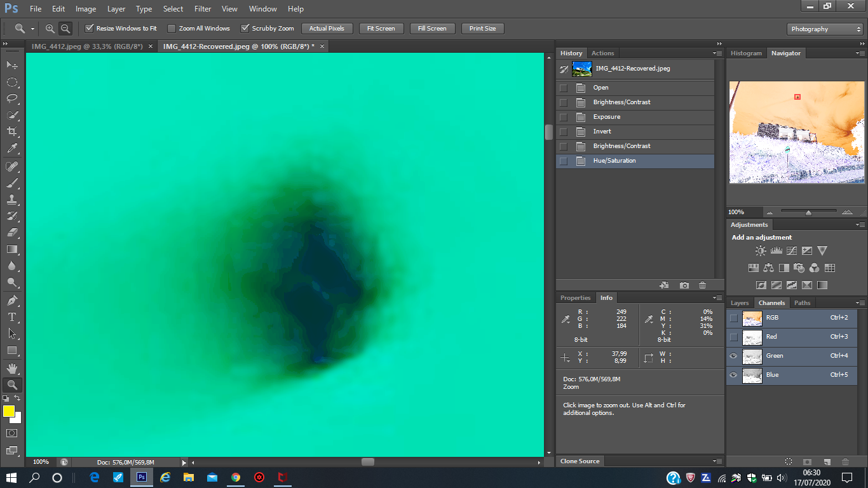Click the Fit Screen button
Screen dimensions: 868x488
381,29
